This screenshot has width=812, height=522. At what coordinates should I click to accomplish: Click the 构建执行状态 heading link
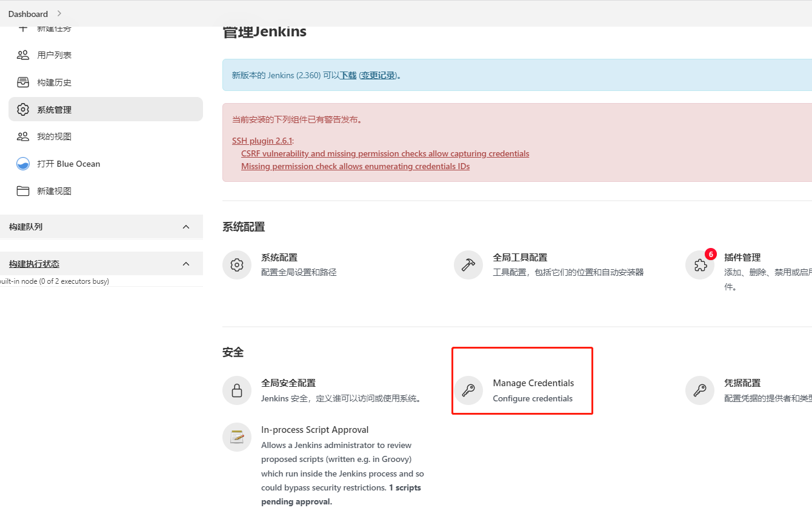coord(34,264)
